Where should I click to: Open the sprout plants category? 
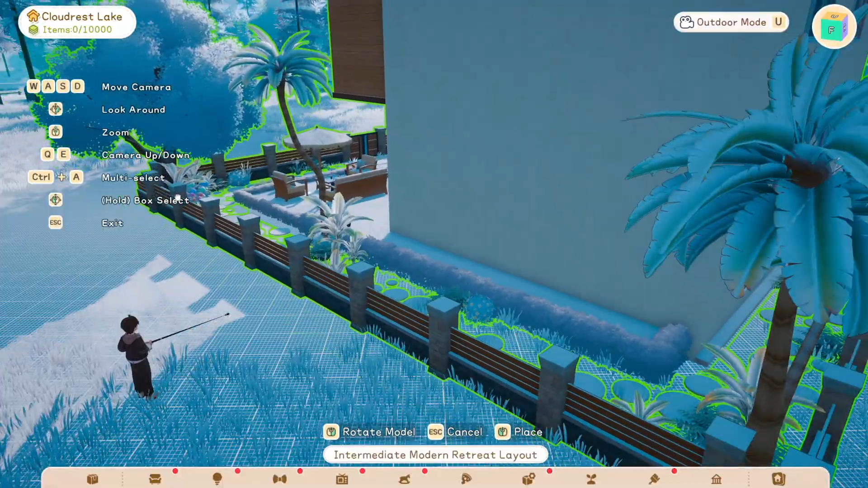click(591, 479)
